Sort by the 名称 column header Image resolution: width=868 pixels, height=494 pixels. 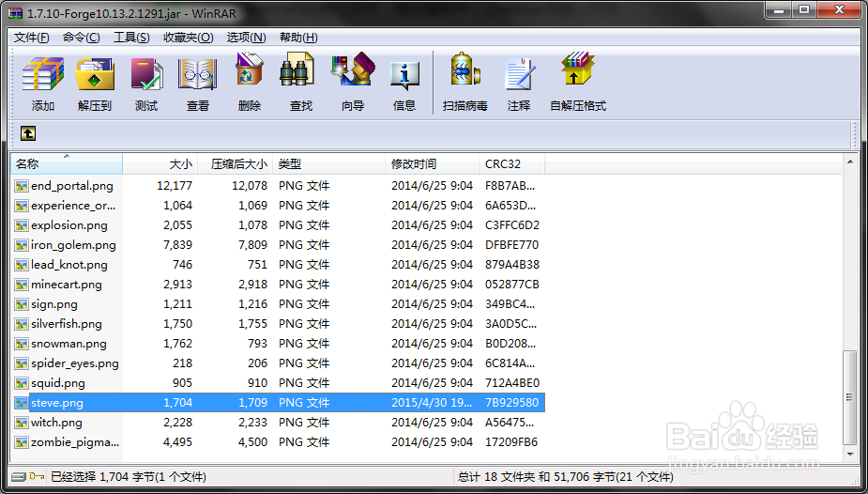[67, 164]
